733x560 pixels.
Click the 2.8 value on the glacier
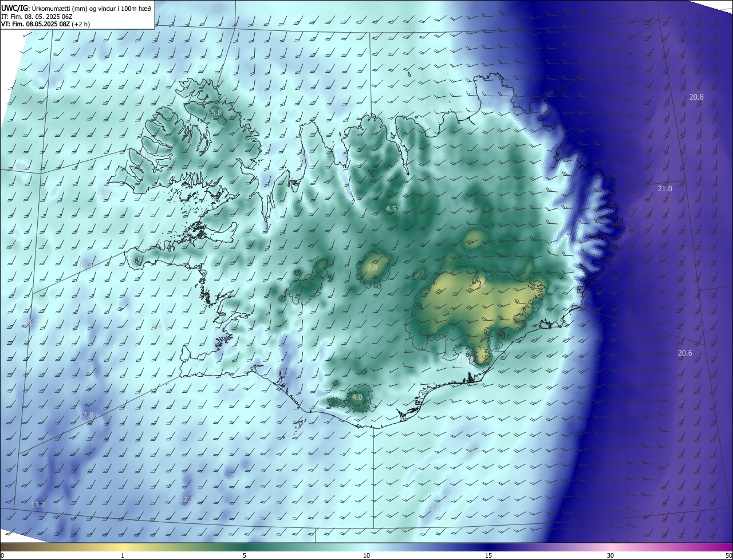coord(372,268)
